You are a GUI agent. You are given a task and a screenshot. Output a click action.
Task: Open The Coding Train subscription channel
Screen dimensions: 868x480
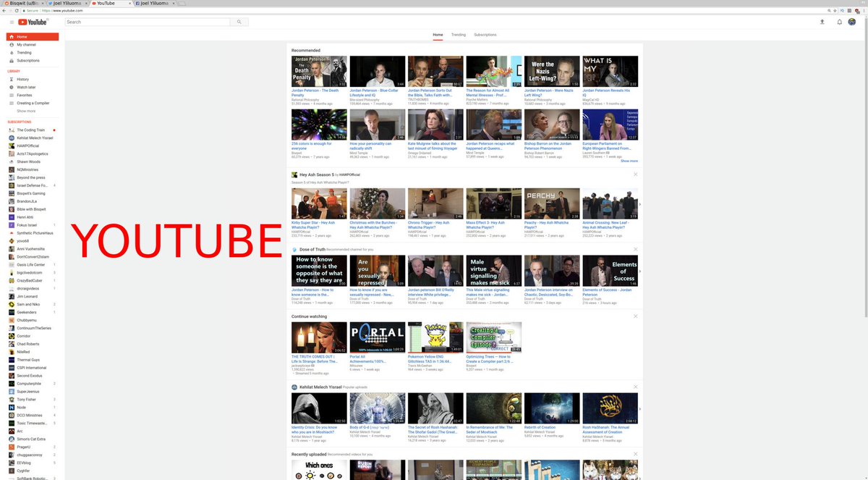29,130
